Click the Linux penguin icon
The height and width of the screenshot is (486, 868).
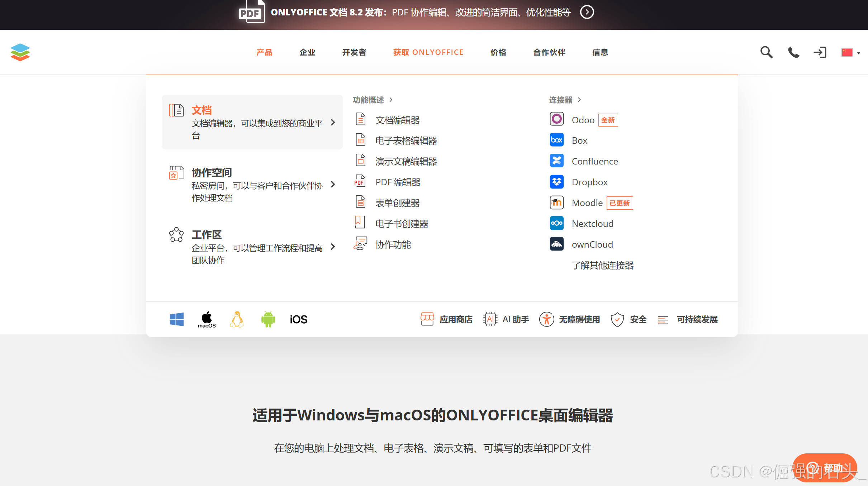237,319
